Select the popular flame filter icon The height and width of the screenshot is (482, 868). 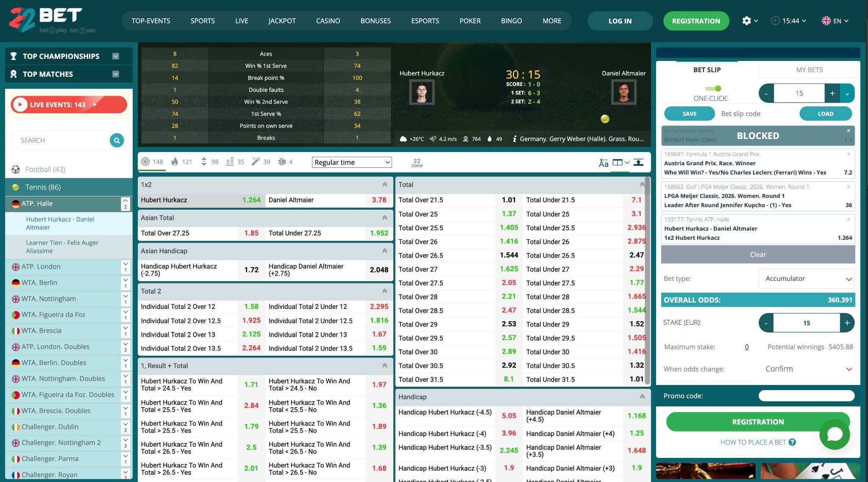point(175,161)
